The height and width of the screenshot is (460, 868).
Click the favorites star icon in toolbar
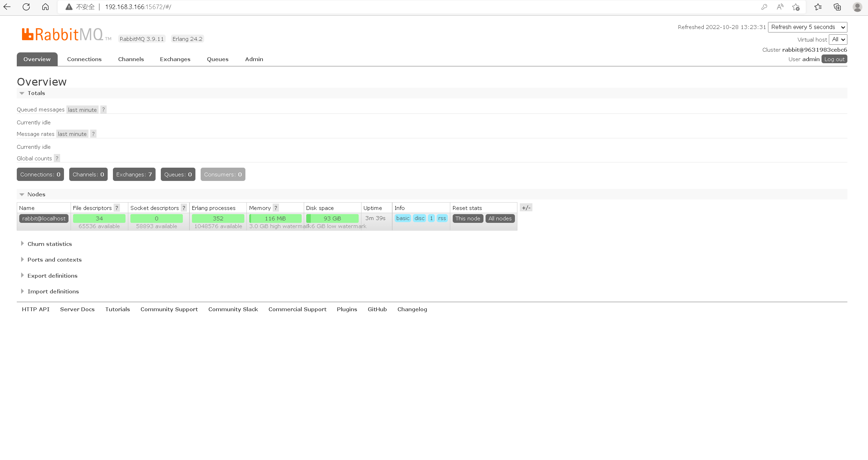coord(818,7)
